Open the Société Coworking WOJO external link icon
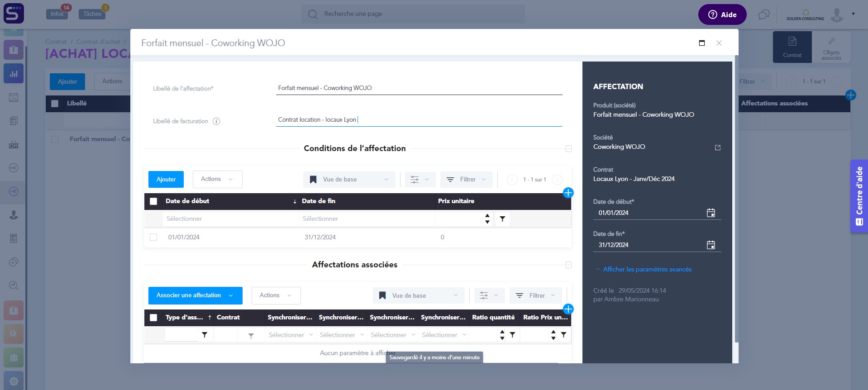The image size is (868, 390). point(718,147)
